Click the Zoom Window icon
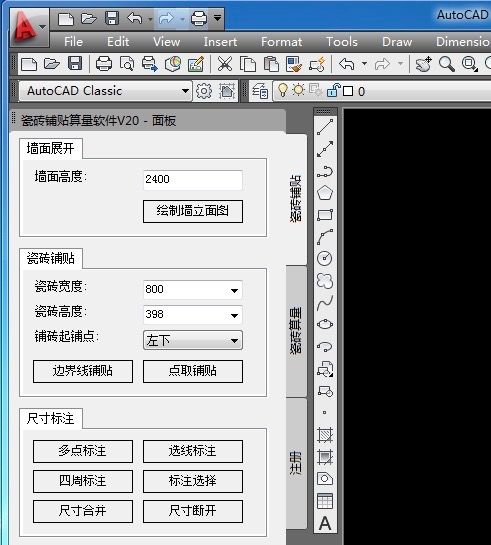 (470, 64)
